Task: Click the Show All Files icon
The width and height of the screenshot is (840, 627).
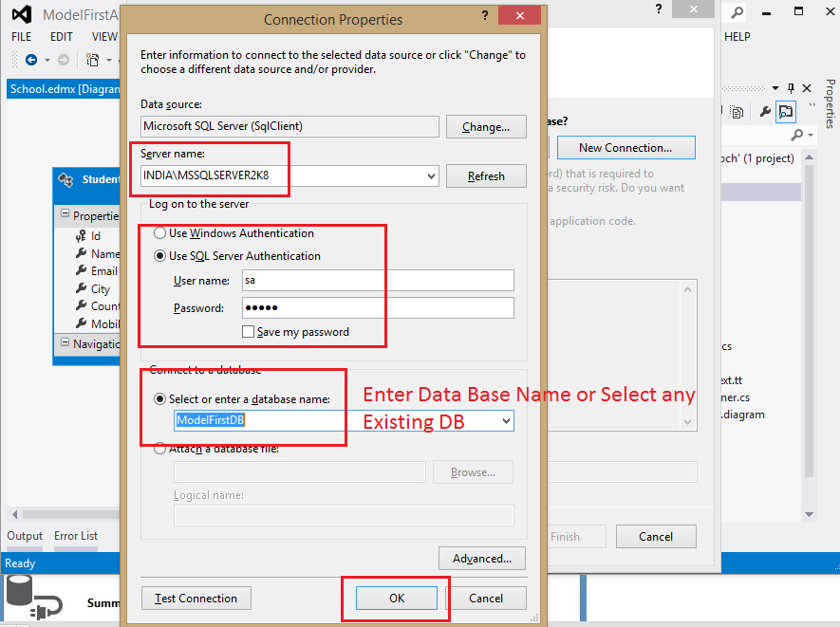Action: 737,112
